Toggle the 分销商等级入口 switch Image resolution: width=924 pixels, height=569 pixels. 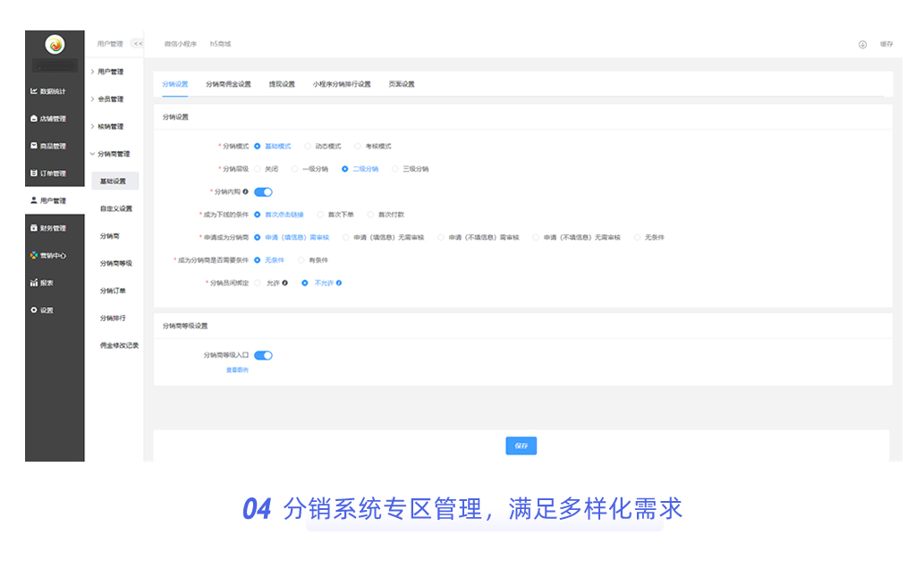click(x=263, y=355)
